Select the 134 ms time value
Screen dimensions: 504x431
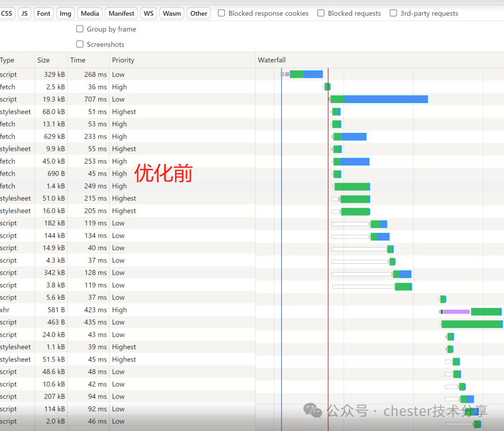96,236
